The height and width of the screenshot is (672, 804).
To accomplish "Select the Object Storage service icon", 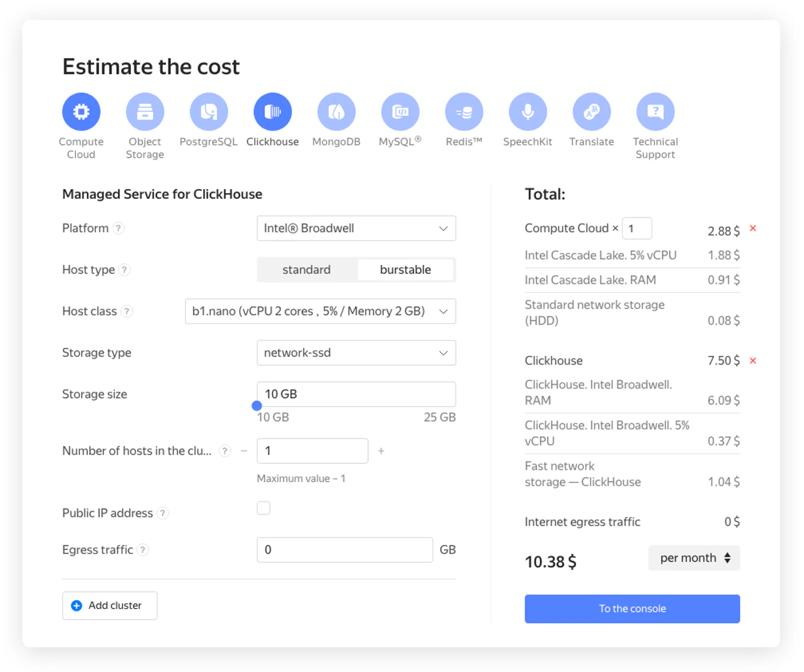I will (145, 112).
